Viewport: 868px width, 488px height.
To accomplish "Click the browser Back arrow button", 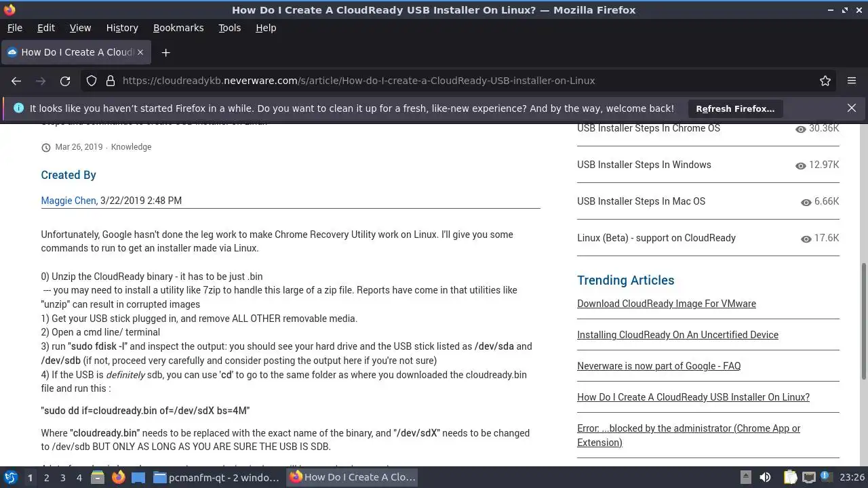I will 16,81.
